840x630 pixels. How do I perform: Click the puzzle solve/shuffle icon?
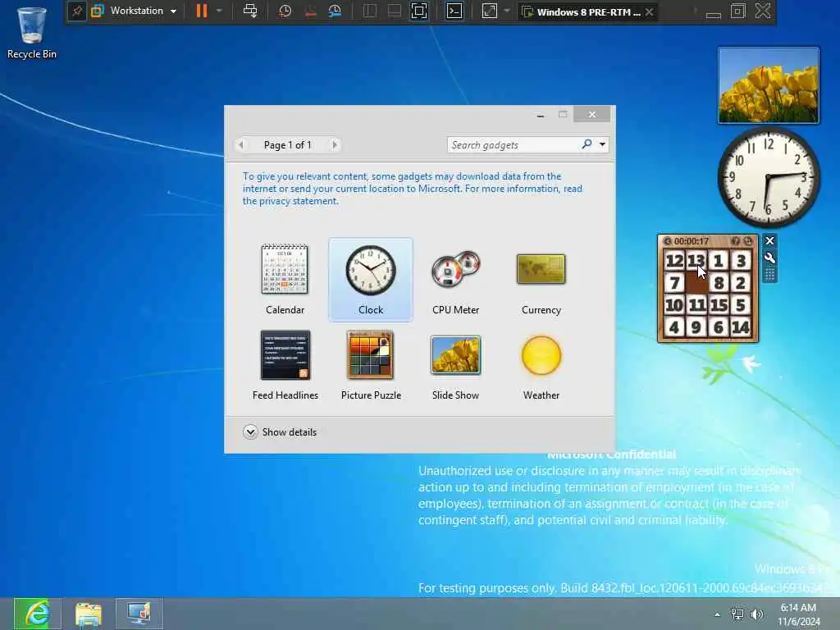click(748, 242)
